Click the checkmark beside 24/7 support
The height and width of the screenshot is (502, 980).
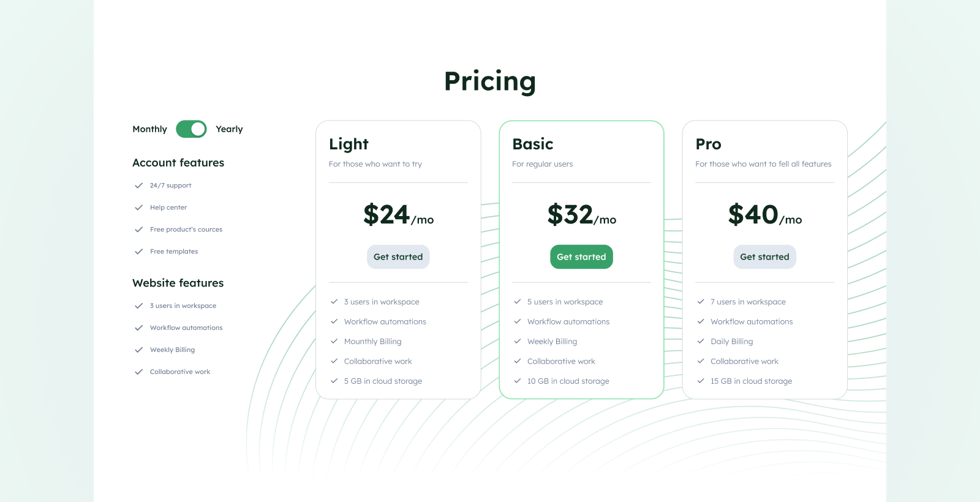pos(139,185)
